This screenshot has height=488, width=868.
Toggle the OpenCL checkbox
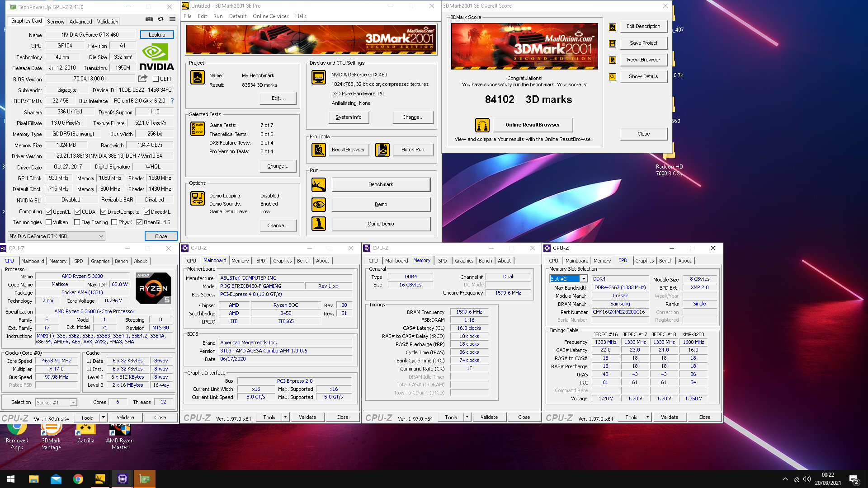(48, 212)
